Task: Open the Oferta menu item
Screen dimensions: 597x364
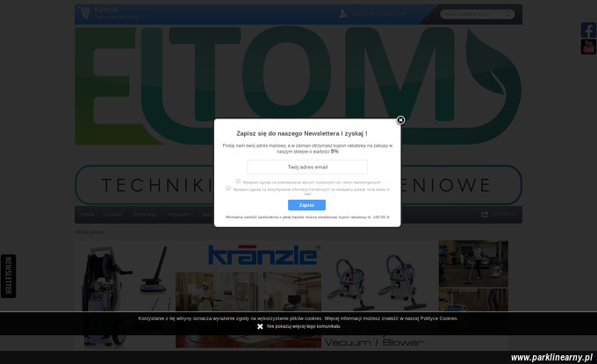Action: [87, 215]
